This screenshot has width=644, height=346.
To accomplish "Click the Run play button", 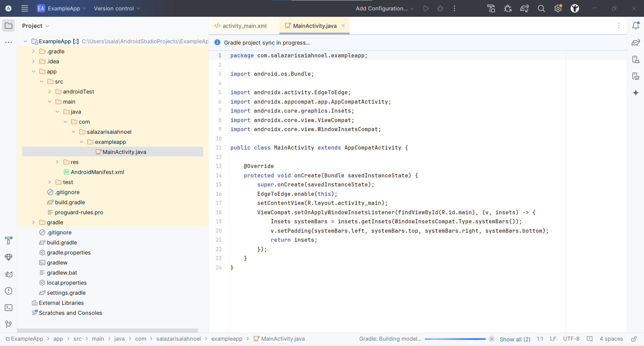I will click(426, 8).
